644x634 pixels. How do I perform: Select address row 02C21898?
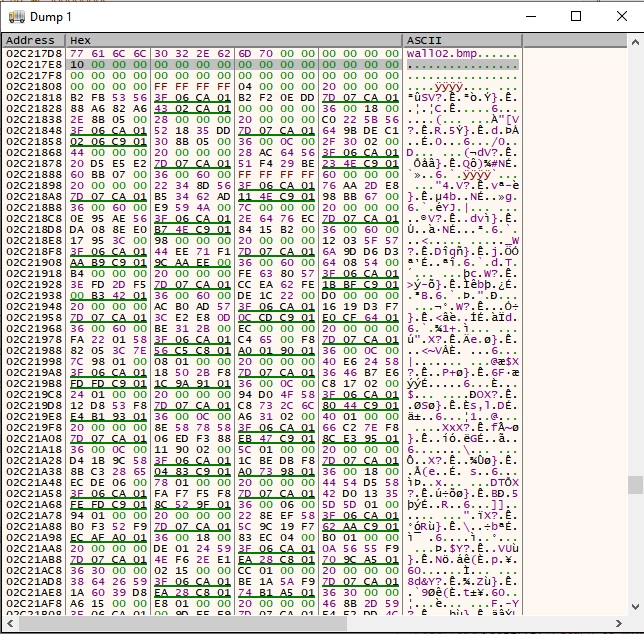click(x=34, y=185)
